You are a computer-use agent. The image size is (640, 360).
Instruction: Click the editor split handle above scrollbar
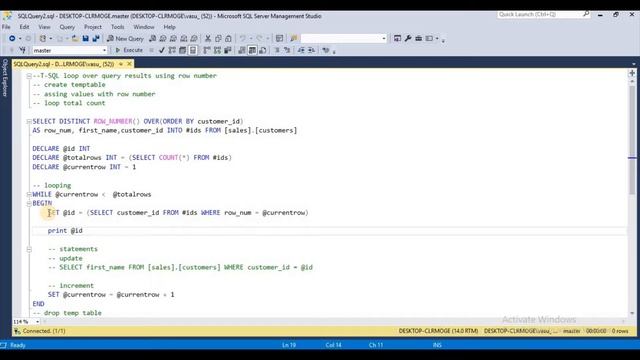click(632, 73)
